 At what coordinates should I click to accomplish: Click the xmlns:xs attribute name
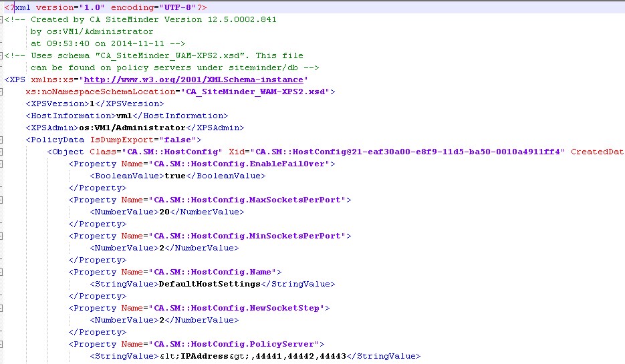click(x=52, y=79)
